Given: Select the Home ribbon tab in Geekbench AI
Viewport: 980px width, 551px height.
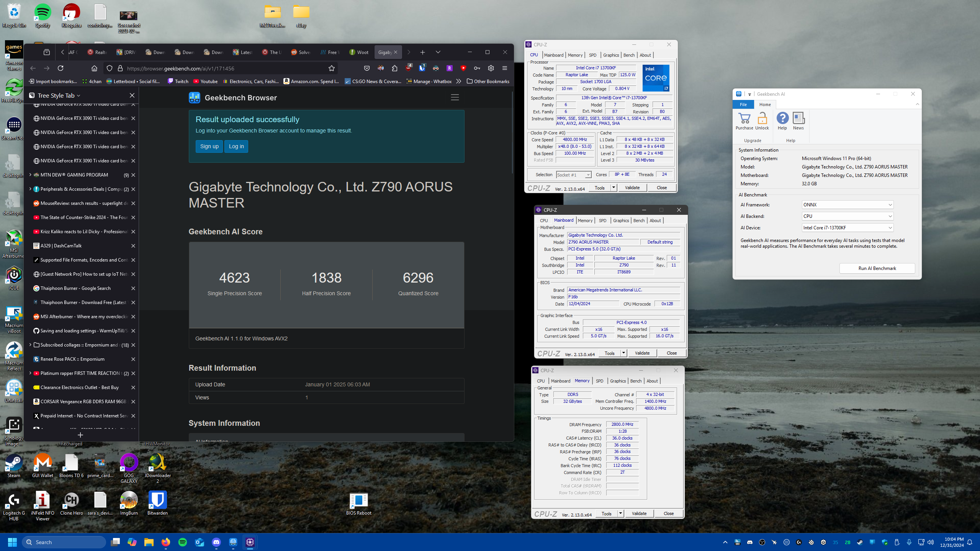Looking at the screenshot, I should click(765, 105).
